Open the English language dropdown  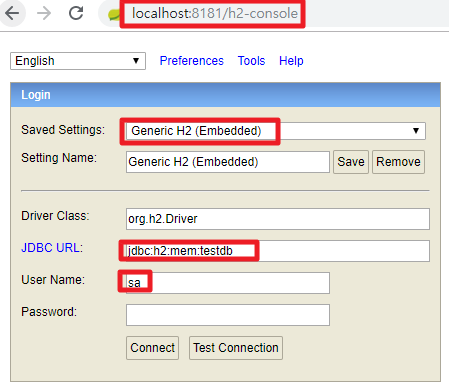coord(78,61)
